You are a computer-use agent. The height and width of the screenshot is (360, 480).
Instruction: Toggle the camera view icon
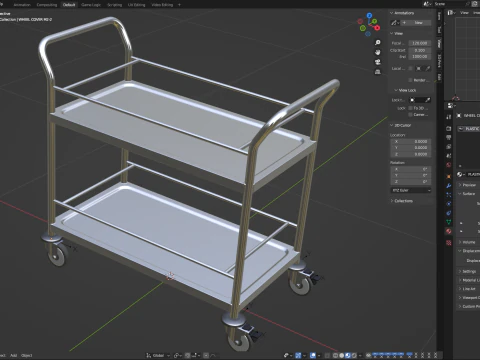coord(378,62)
